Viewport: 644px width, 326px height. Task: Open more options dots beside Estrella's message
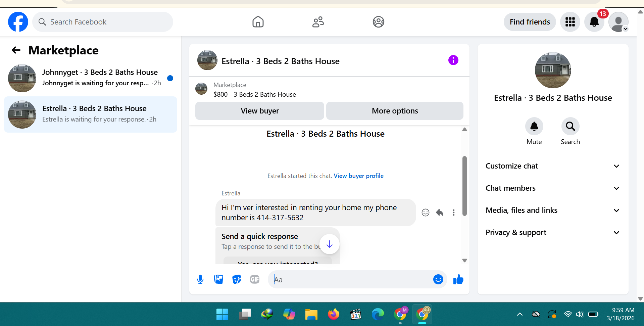tap(453, 213)
